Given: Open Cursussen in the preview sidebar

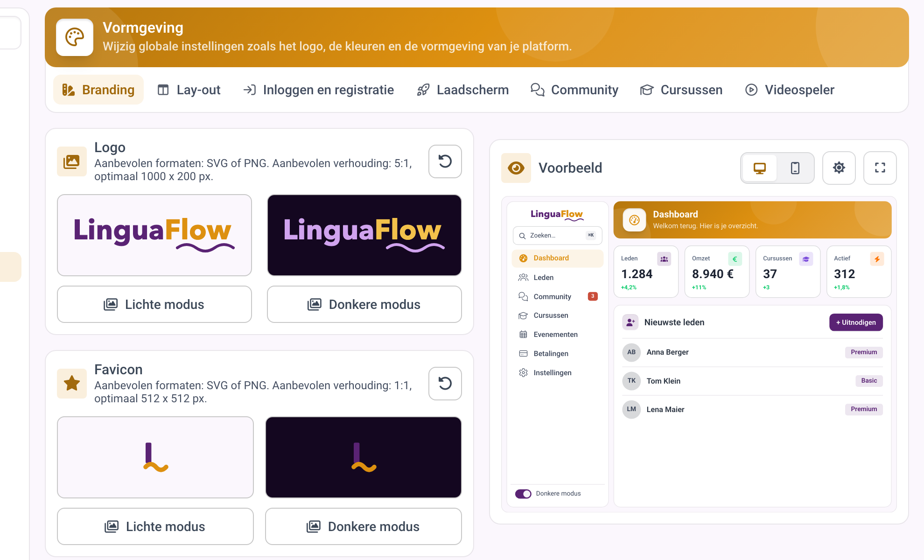Looking at the screenshot, I should pos(558,315).
